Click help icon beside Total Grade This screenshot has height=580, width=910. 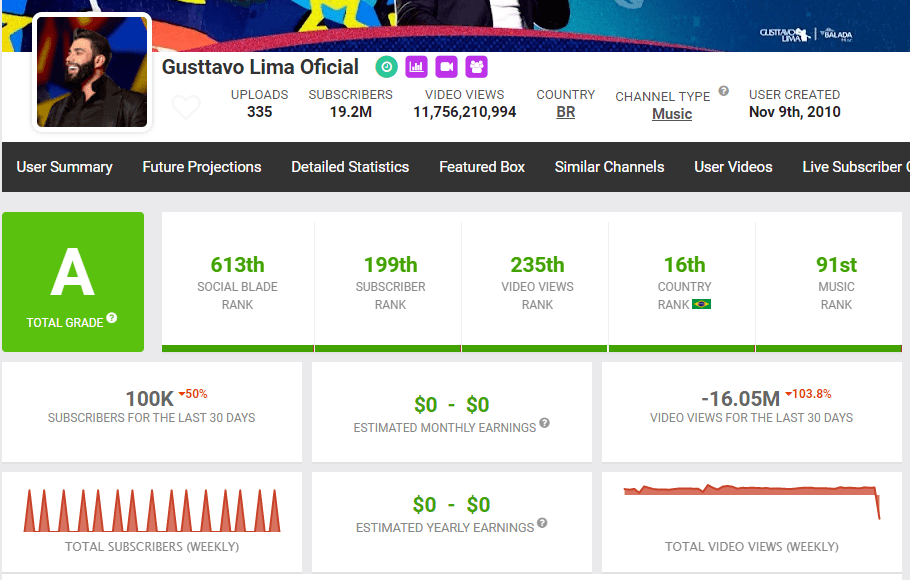point(111,318)
